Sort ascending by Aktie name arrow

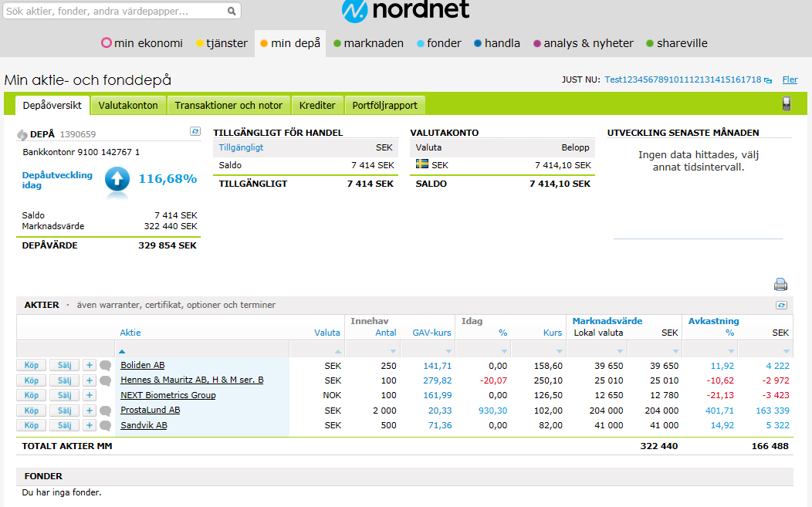(122, 351)
